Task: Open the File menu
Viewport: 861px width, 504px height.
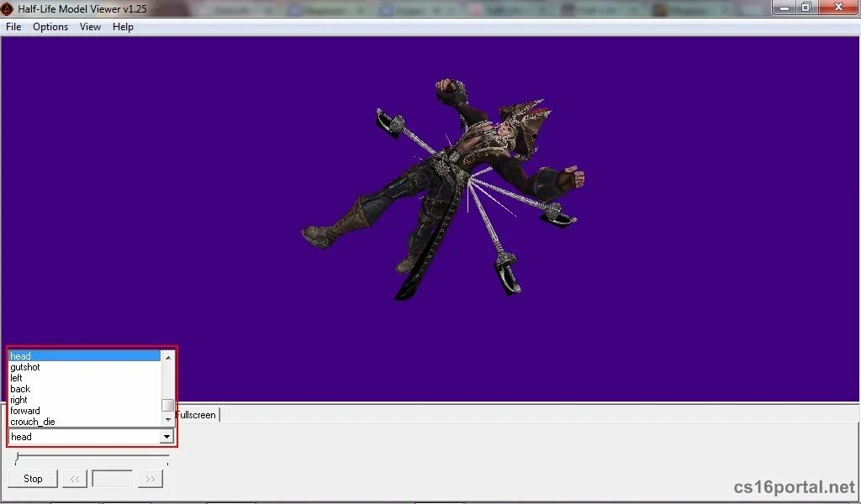Action: point(13,27)
